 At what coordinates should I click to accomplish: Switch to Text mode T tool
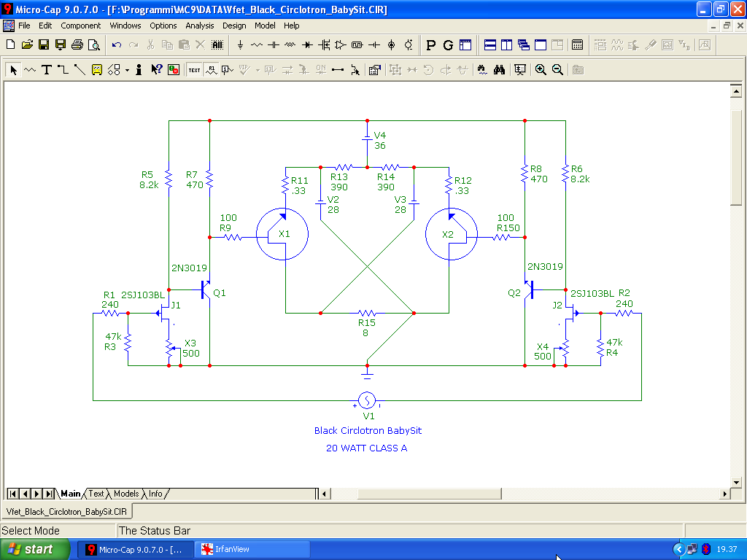tap(46, 70)
